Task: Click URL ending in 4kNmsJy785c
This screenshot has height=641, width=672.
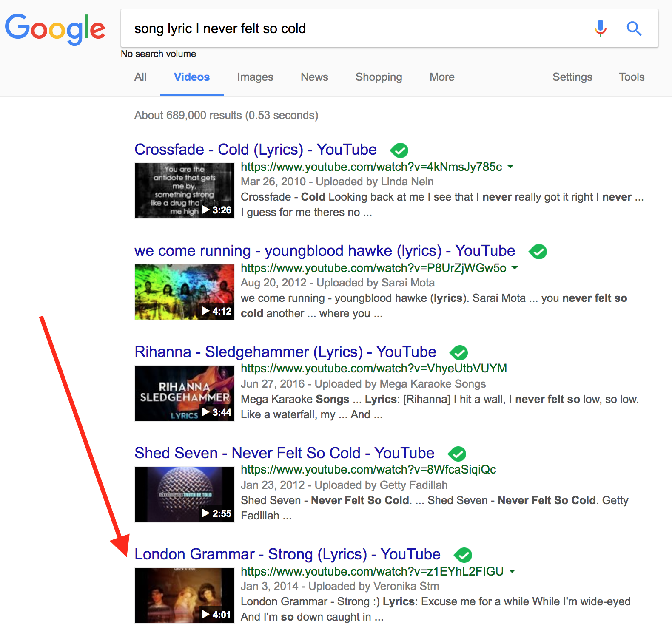Action: point(371,167)
